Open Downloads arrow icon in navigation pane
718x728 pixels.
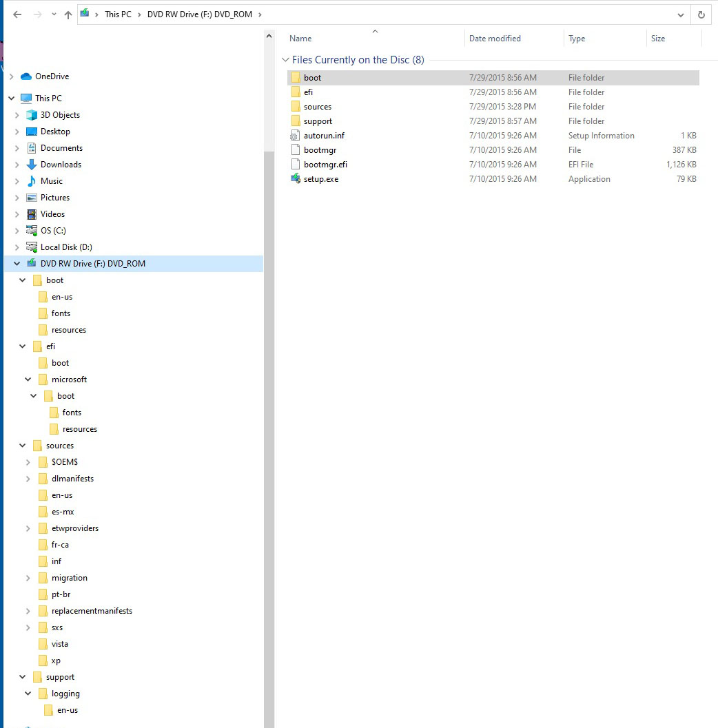32,165
